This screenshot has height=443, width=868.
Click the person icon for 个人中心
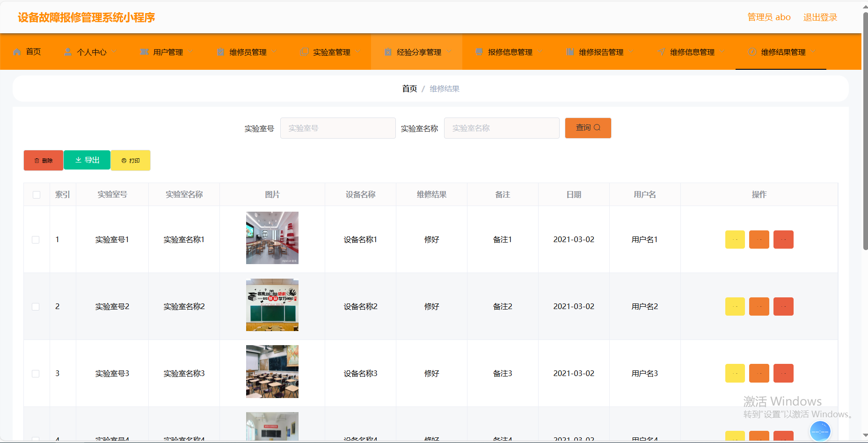point(68,52)
